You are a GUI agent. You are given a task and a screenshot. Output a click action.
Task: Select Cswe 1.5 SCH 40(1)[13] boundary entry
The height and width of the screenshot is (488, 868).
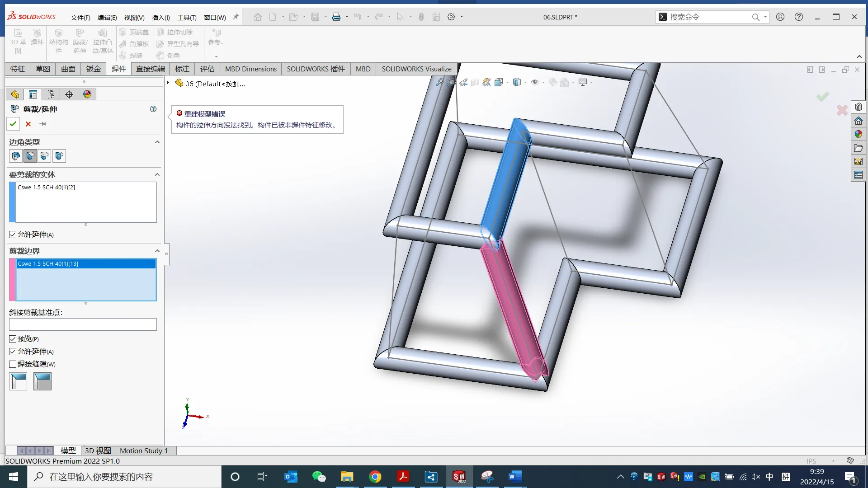tap(86, 264)
